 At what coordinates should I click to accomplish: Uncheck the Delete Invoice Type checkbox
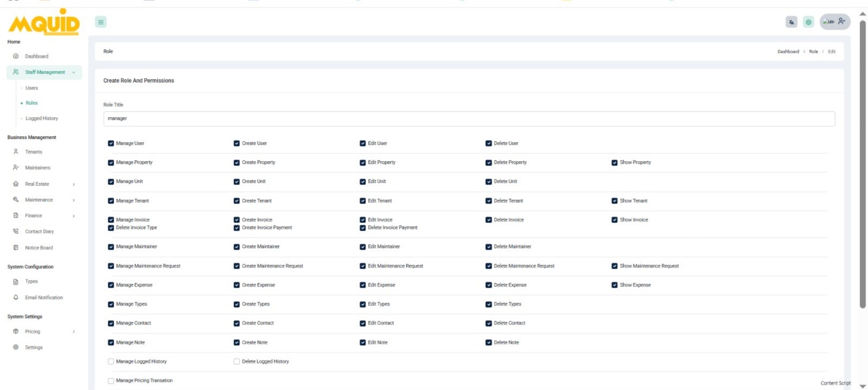coord(111,228)
